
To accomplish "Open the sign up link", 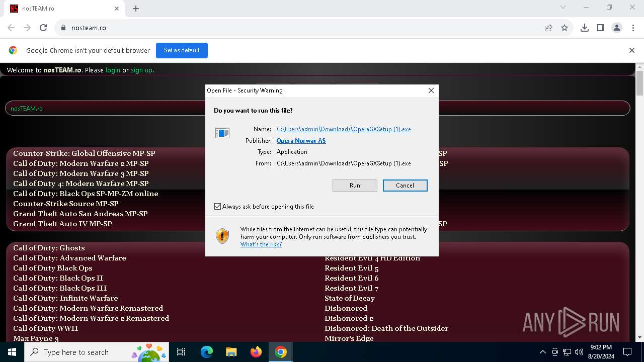I will (x=141, y=70).
